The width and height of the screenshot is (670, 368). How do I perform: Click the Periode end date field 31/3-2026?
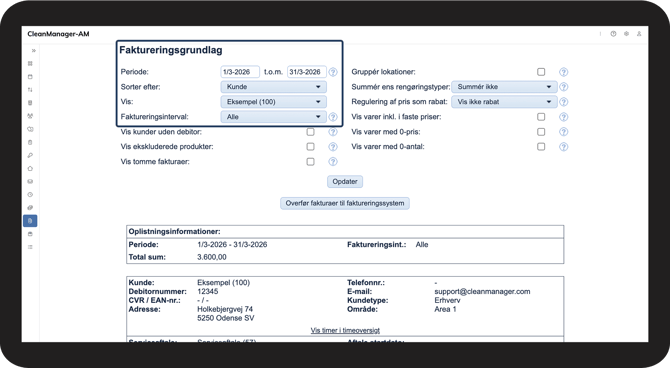click(307, 72)
